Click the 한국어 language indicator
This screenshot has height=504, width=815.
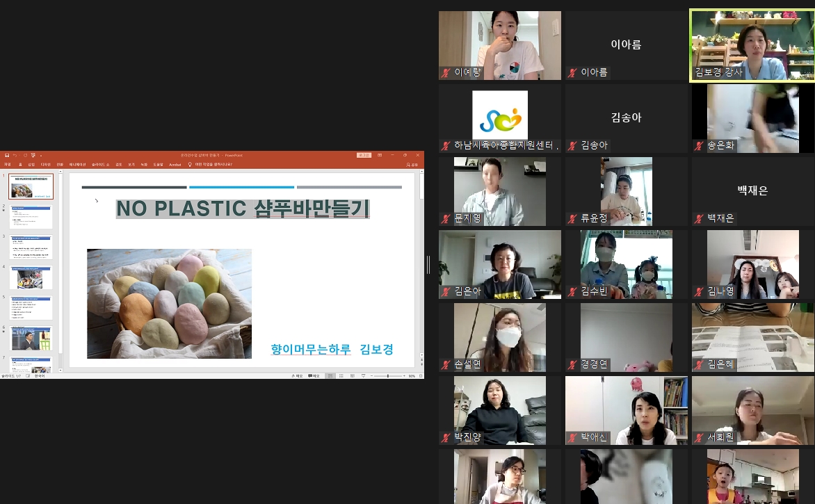tap(40, 375)
